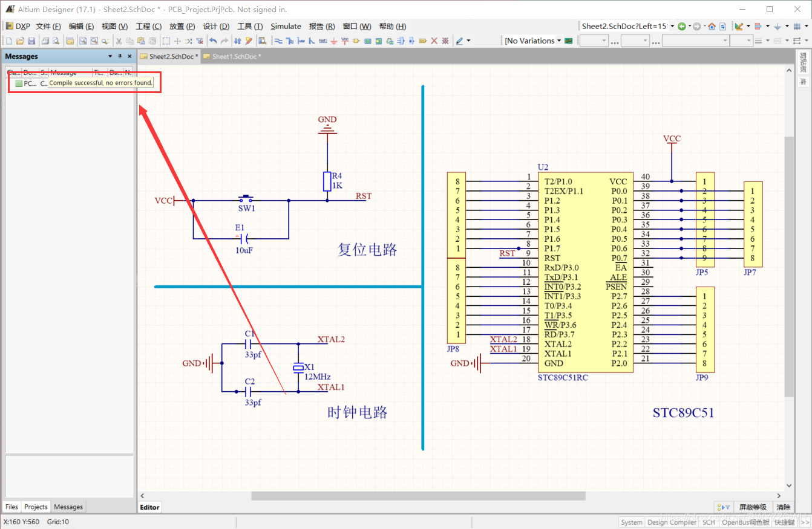The height and width of the screenshot is (529, 812).
Task: Click the OpenBus调色板 status bar button
Action: (745, 522)
